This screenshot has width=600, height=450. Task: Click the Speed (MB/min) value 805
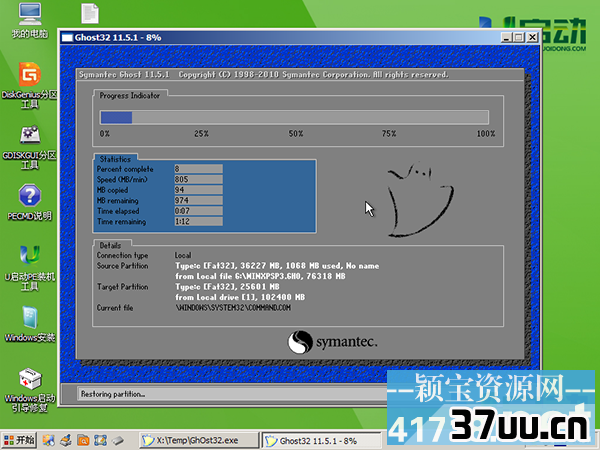[x=199, y=179]
